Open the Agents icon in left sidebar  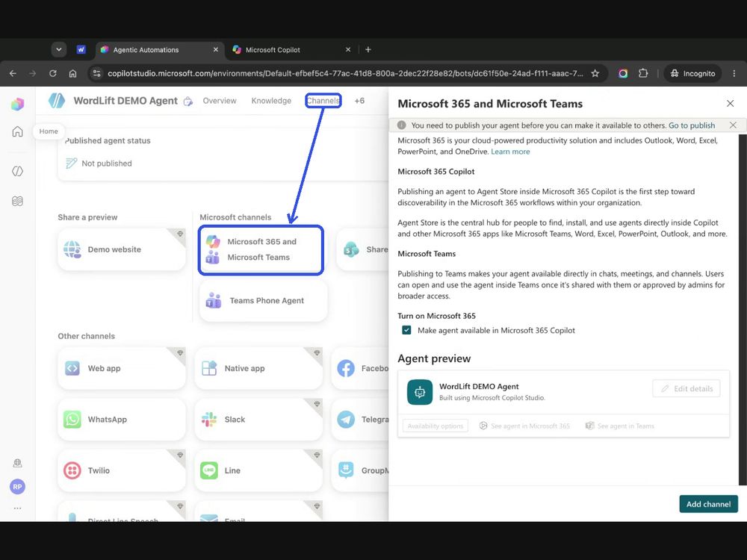point(18,171)
